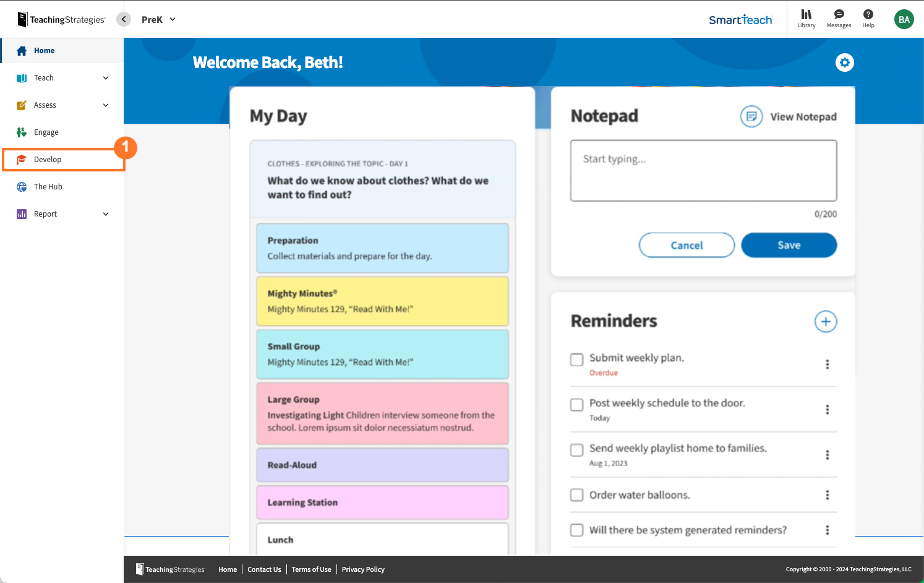This screenshot has width=924, height=583.
Task: Click the View Notepad icon
Action: (x=751, y=116)
